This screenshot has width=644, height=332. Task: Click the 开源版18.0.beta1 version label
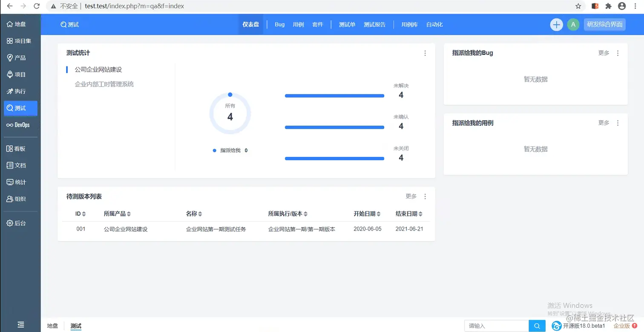click(x=584, y=326)
